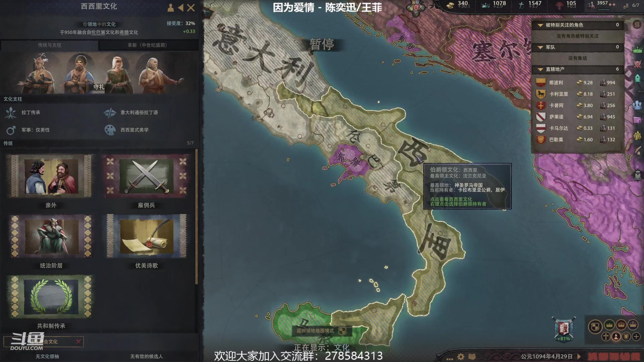The width and height of the screenshot is (644, 362).
Task: Open the Intrigue dagger-and-letter sidebar icon
Action: tap(637, 120)
